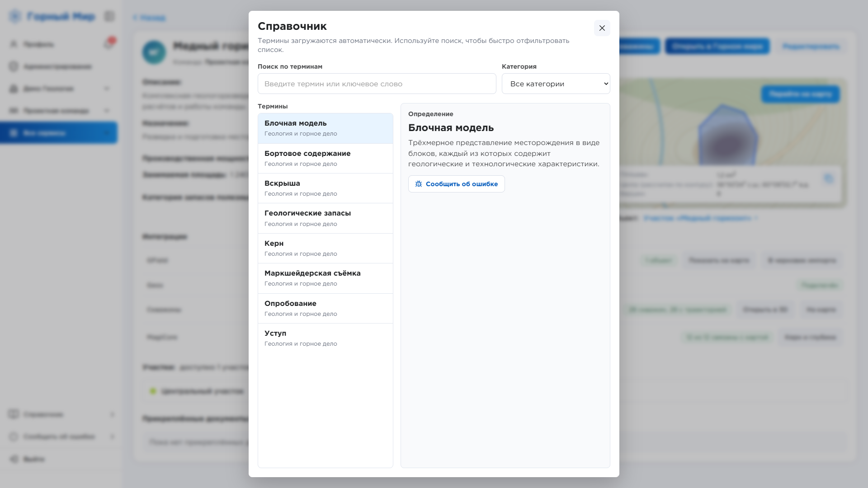Click the Горный Мир logo icon

point(15,17)
